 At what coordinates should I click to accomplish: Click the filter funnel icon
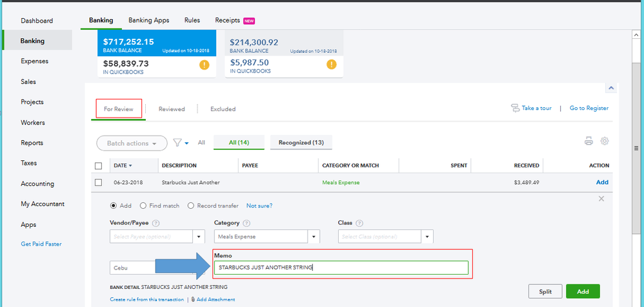[x=177, y=143]
